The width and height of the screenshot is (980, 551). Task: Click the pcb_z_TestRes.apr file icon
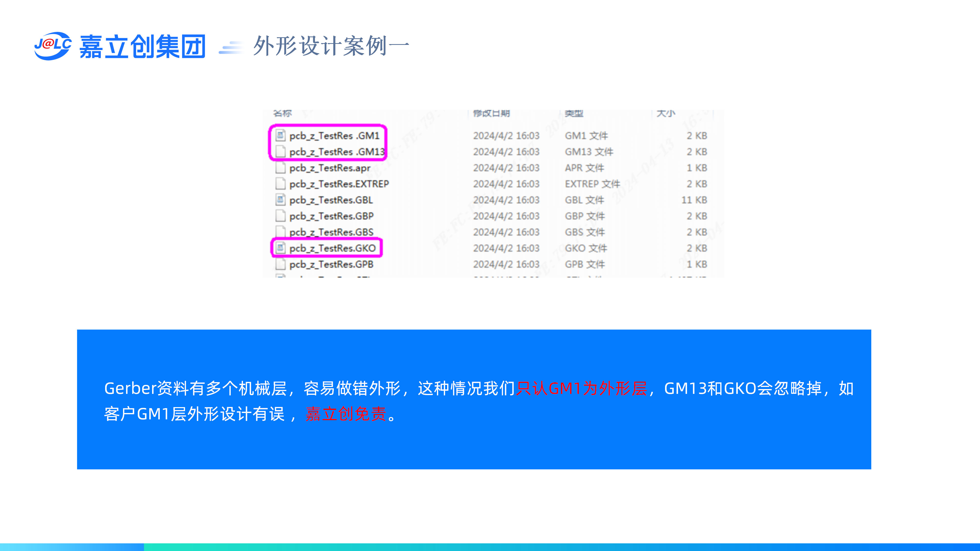click(280, 168)
